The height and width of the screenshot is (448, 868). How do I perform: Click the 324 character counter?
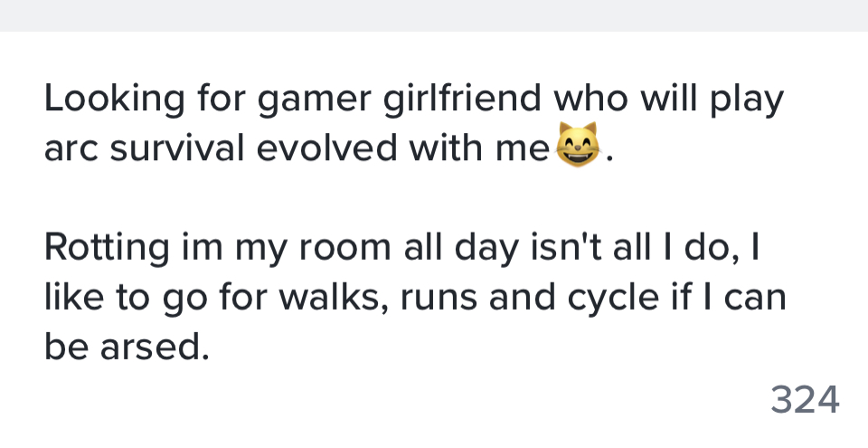click(806, 399)
